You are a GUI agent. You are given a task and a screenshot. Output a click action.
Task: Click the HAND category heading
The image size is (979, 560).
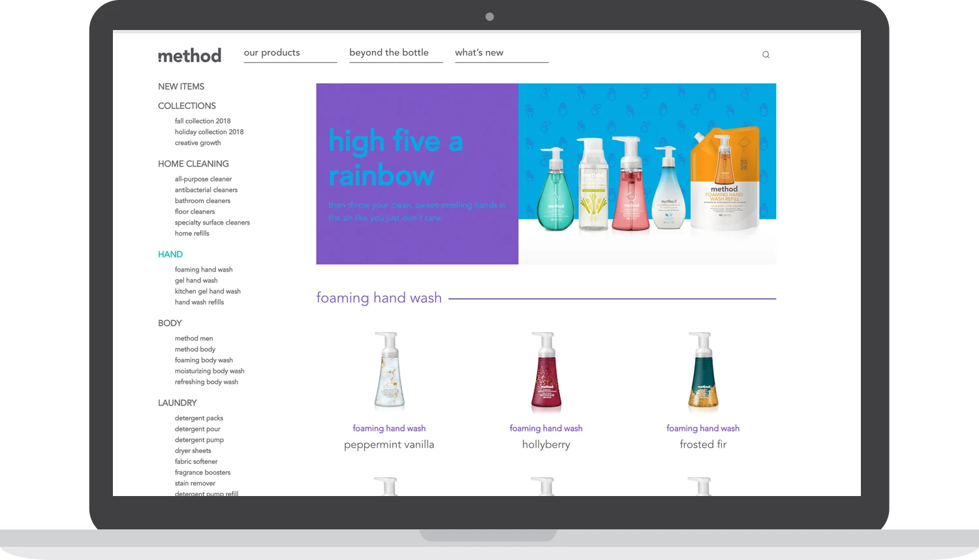pyautogui.click(x=170, y=255)
